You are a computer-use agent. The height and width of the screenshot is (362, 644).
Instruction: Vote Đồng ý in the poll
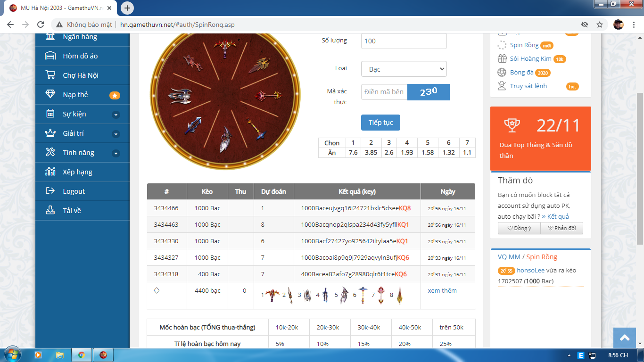(519, 228)
